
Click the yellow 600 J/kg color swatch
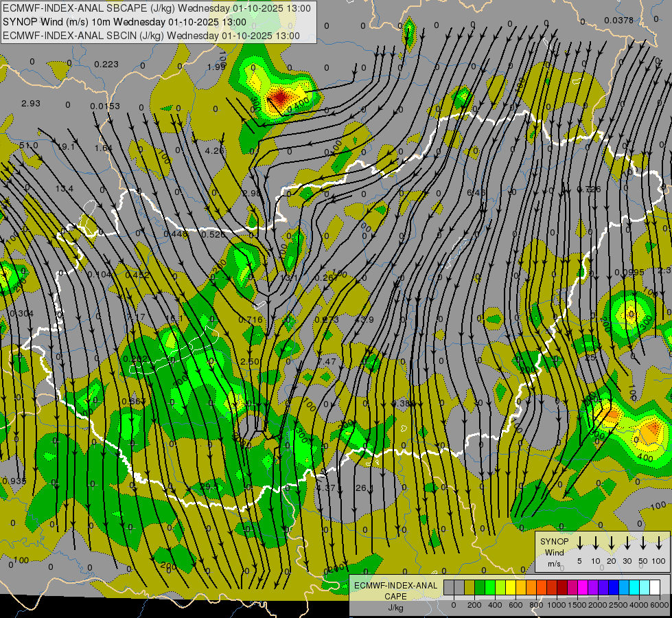pyautogui.click(x=511, y=588)
